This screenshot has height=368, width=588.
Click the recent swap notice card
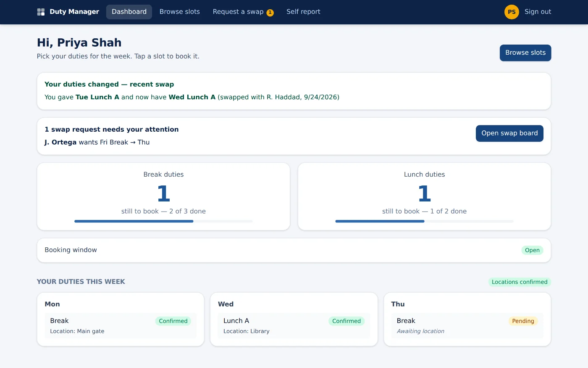point(294,91)
